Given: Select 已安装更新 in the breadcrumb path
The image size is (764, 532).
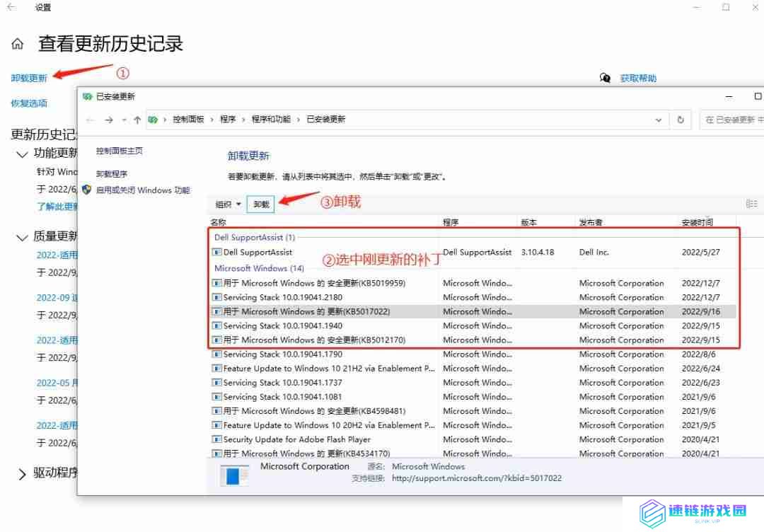Looking at the screenshot, I should pyautogui.click(x=326, y=120).
